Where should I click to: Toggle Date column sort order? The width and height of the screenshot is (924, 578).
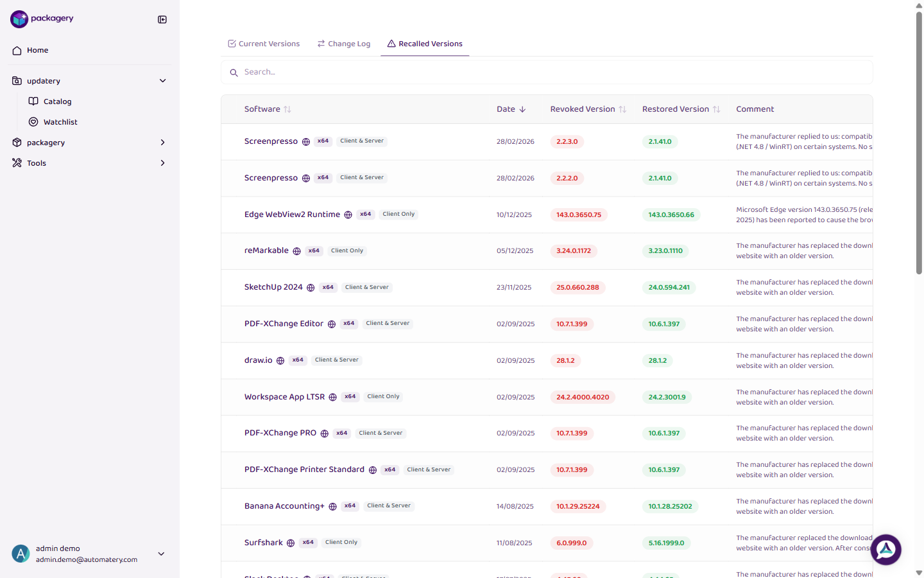click(x=511, y=109)
